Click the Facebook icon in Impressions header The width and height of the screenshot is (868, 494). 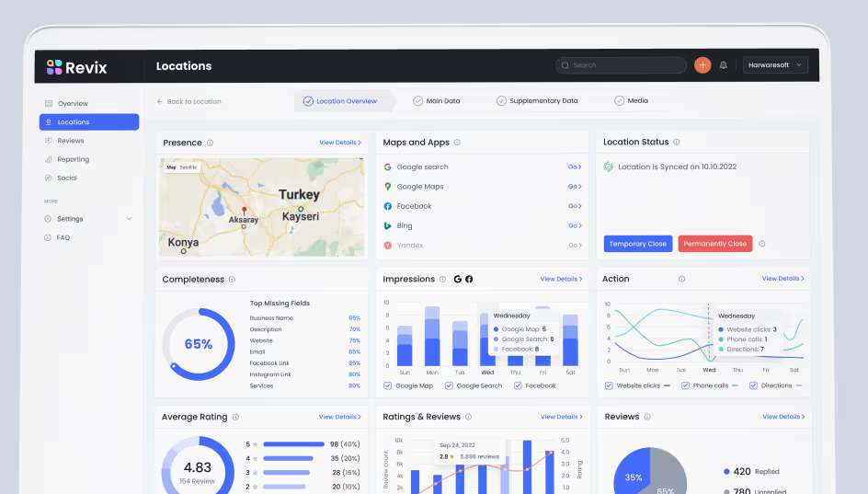(x=469, y=279)
